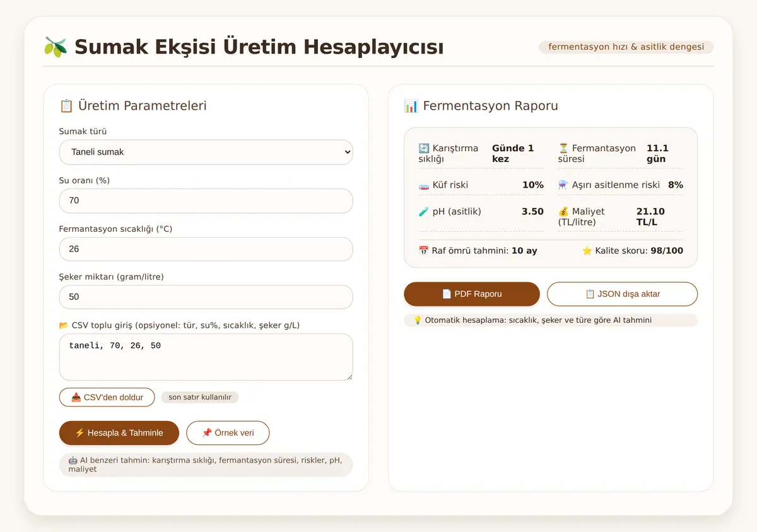Click 'Kalite skoru: 98/100' text
This screenshot has width=757, height=532.
coord(633,251)
